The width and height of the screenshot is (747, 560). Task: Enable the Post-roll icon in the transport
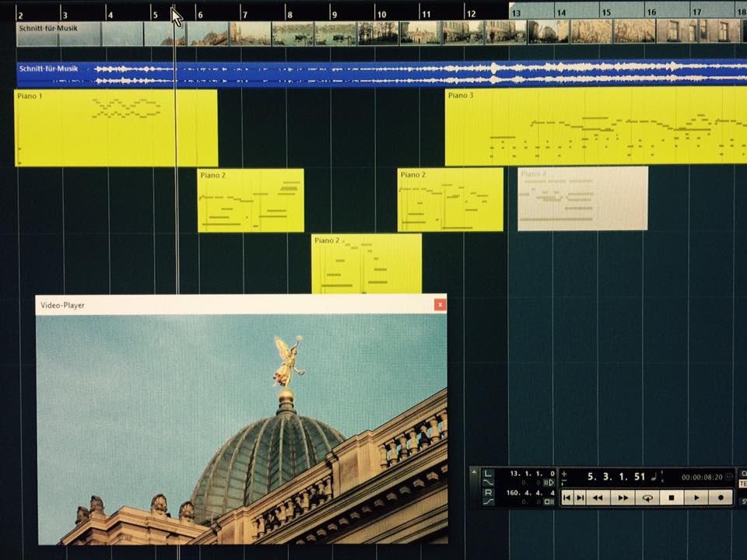(549, 502)
